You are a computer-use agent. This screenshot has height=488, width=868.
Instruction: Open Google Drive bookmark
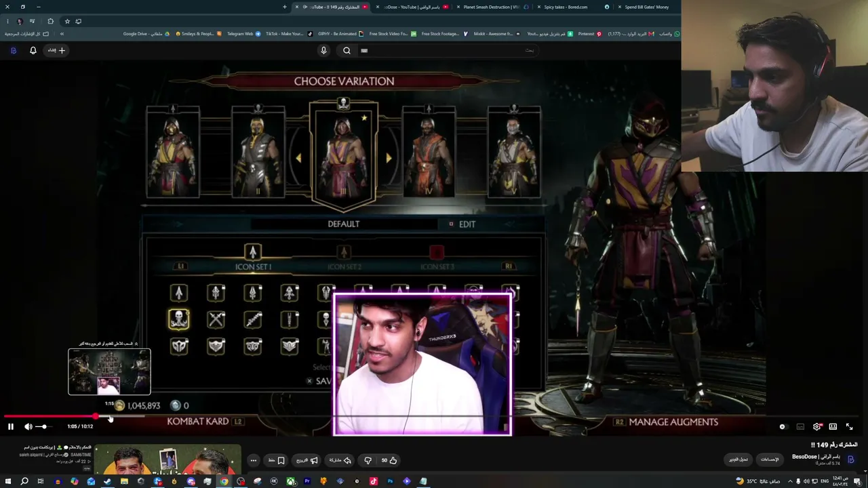pyautogui.click(x=146, y=34)
